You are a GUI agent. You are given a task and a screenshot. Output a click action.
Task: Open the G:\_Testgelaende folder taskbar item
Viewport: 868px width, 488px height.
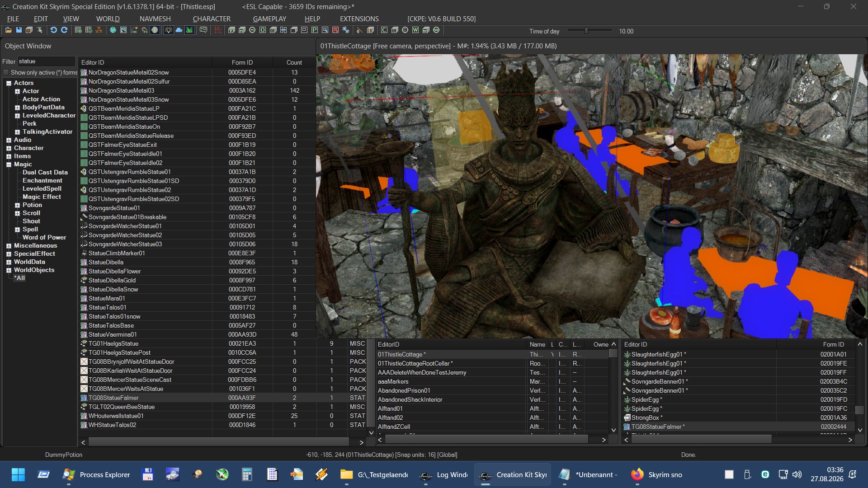tap(374, 474)
